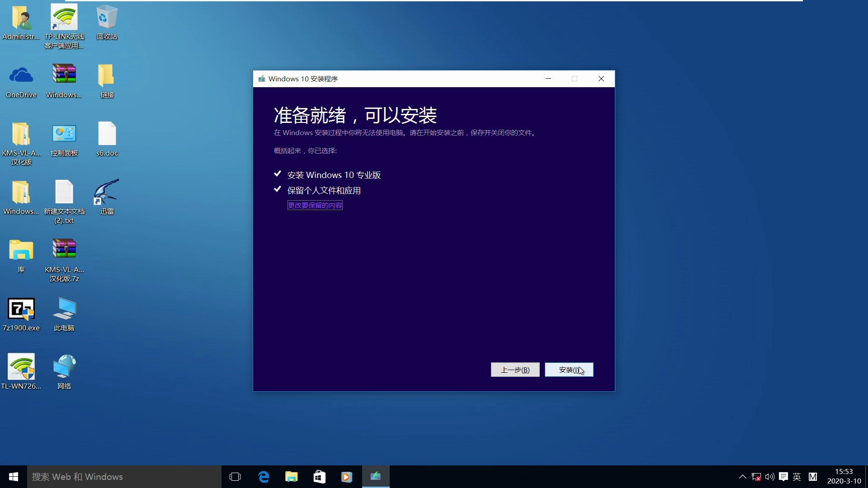Click the 概括起来，你已选择 text
868x488 pixels.
point(305,150)
